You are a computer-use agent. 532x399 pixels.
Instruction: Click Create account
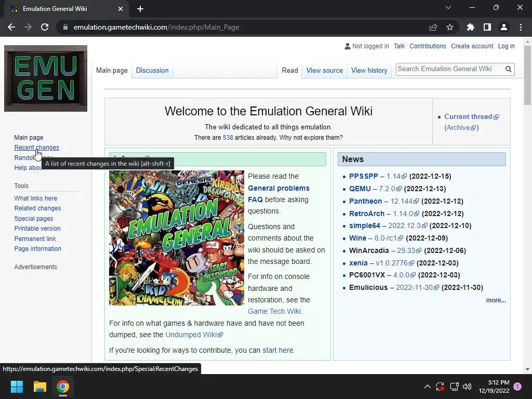click(x=472, y=46)
